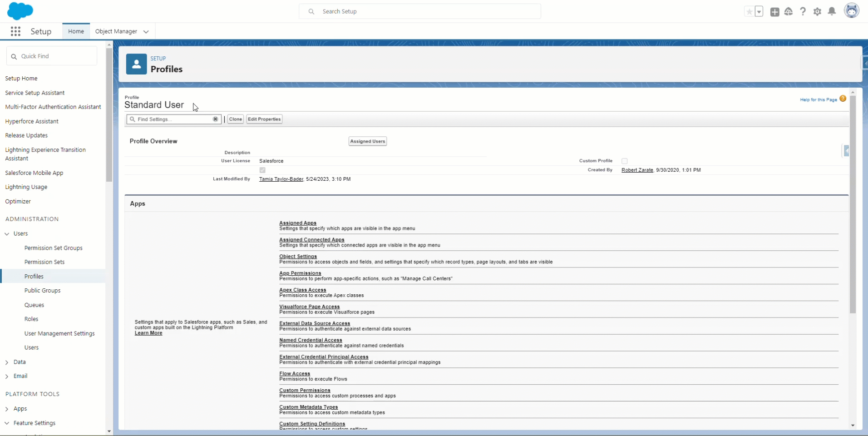Image resolution: width=868 pixels, height=436 pixels.
Task: Click the checked box below User License
Action: 262,170
